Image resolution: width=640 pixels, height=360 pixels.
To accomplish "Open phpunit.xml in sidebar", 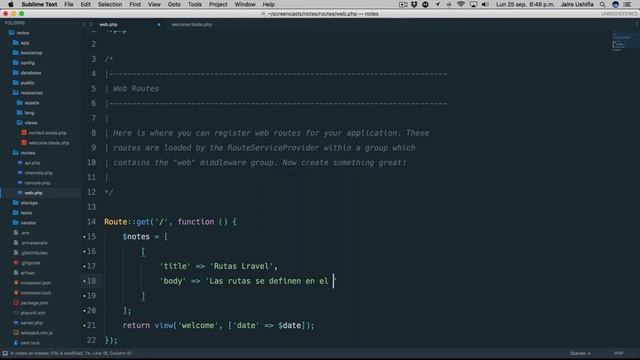I will click(29, 313).
